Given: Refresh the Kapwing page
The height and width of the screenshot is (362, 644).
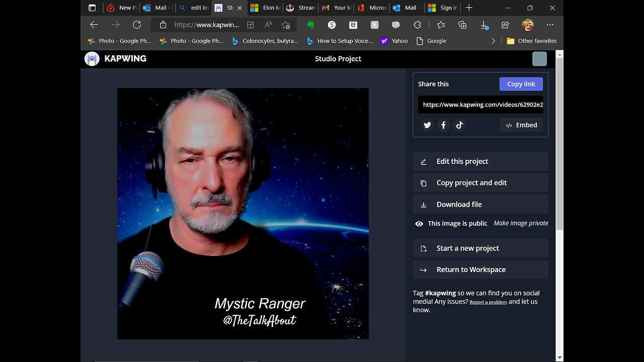Looking at the screenshot, I should coord(137,25).
